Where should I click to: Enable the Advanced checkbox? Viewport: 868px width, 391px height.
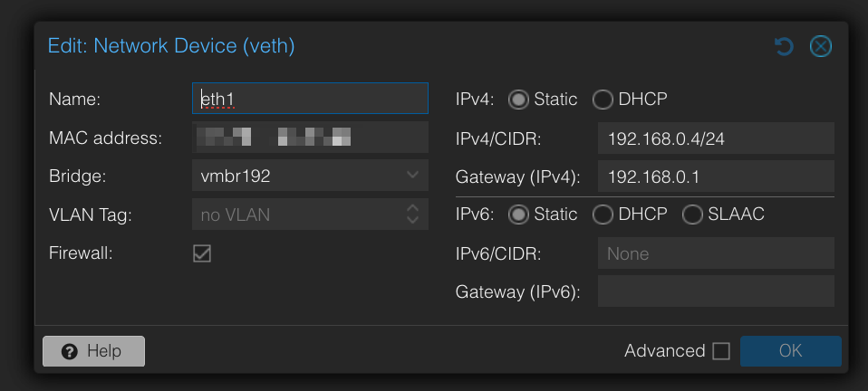(x=721, y=351)
